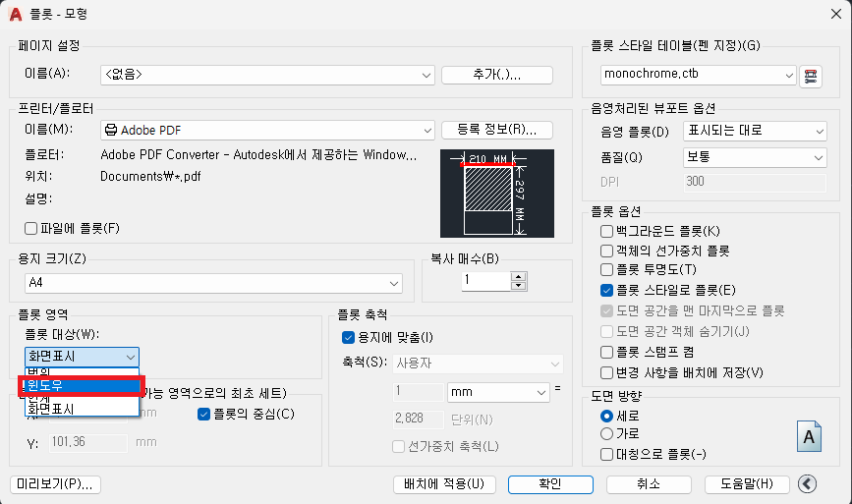
Task: Click 등록 정보(R)... button
Action: (497, 130)
